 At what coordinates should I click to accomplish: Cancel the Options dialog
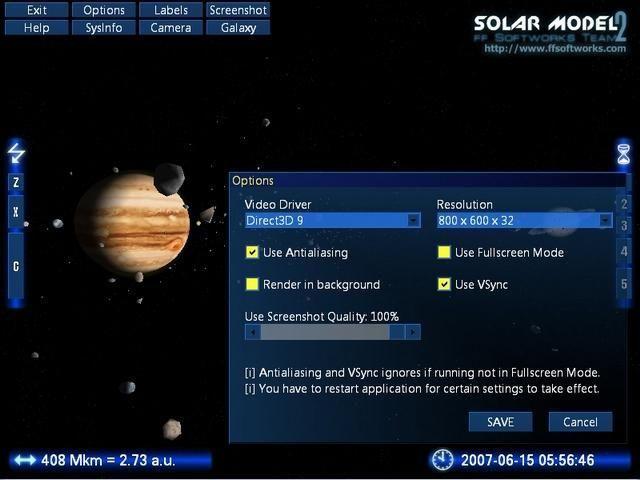click(580, 422)
